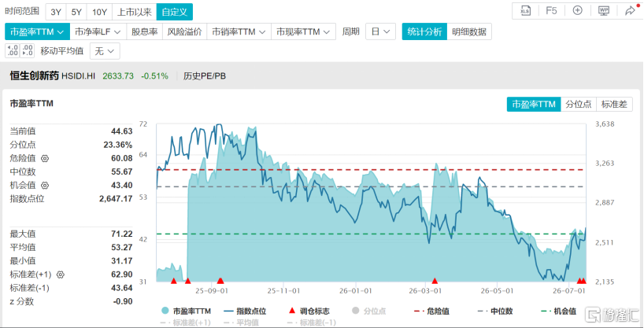The image size is (644, 328).
Task: Click minimum value 31.17
Action: (x=121, y=261)
